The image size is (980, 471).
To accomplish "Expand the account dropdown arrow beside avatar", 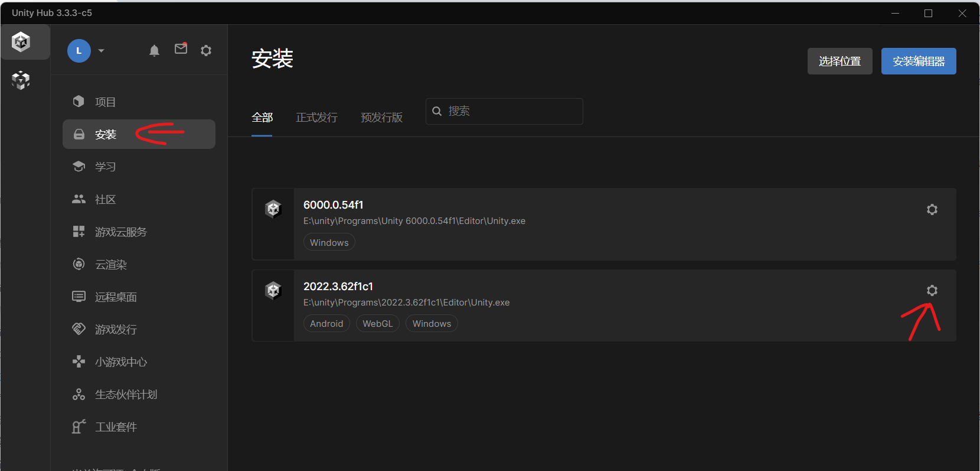I will coord(101,51).
